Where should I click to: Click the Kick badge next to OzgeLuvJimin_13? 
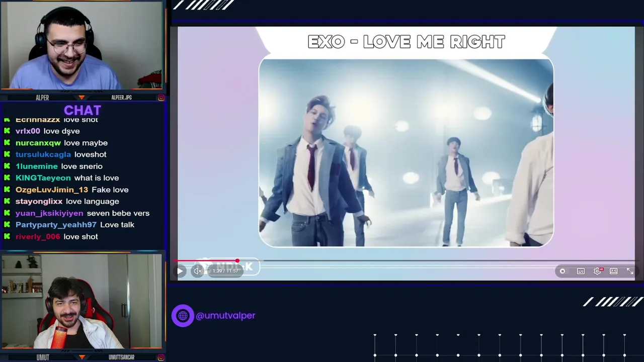tap(7, 190)
